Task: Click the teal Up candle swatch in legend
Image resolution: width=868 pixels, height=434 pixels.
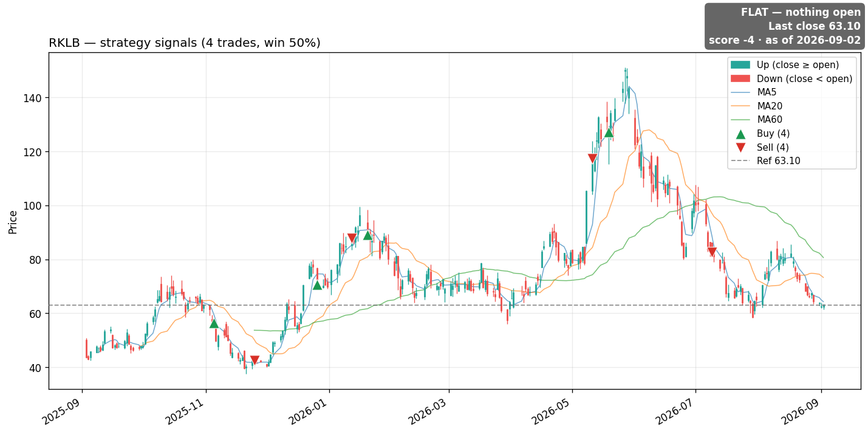Action: coord(740,65)
